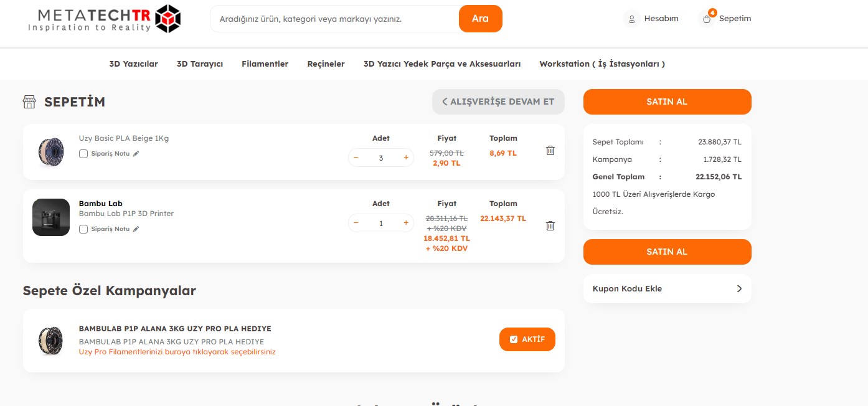Screen dimensions: 868x406
Task: Open the 3D Yazıcılar menu
Action: [134, 64]
